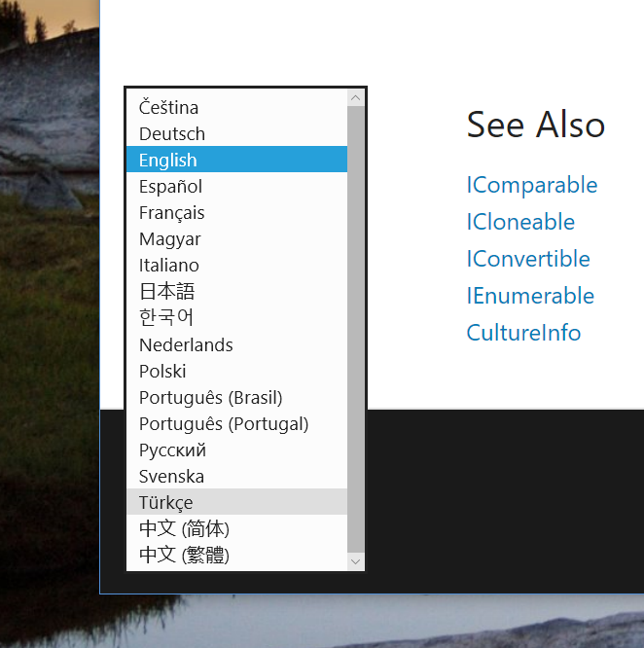This screenshot has width=644, height=648.
Task: Open the ICloneable link
Action: point(520,222)
